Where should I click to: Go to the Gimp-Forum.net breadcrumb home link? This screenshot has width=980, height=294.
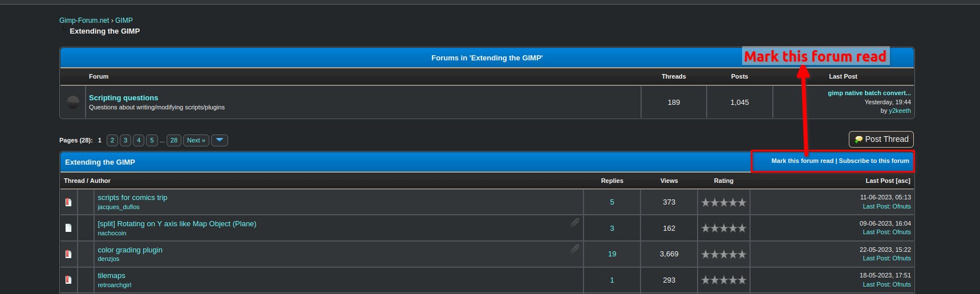pyautogui.click(x=84, y=20)
